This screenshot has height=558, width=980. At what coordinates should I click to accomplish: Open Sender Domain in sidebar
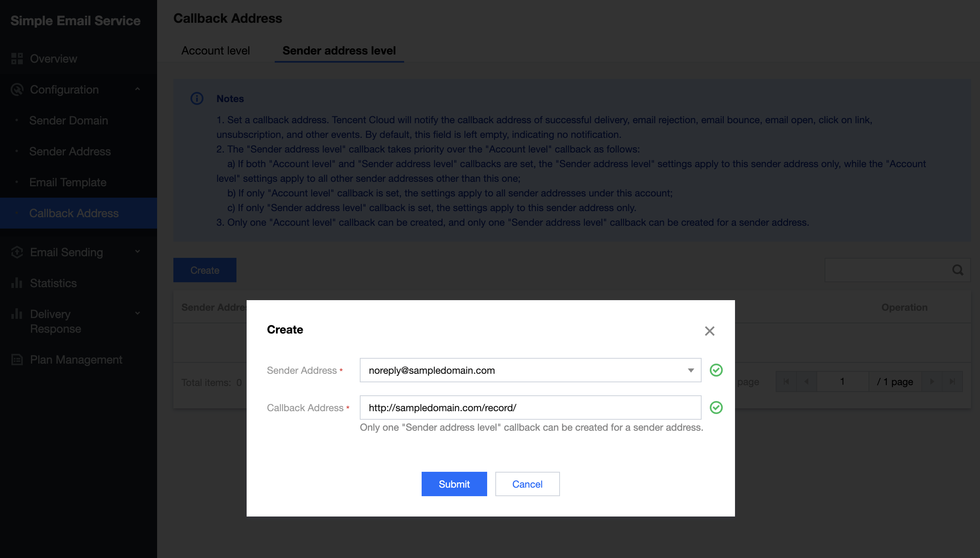[68, 120]
